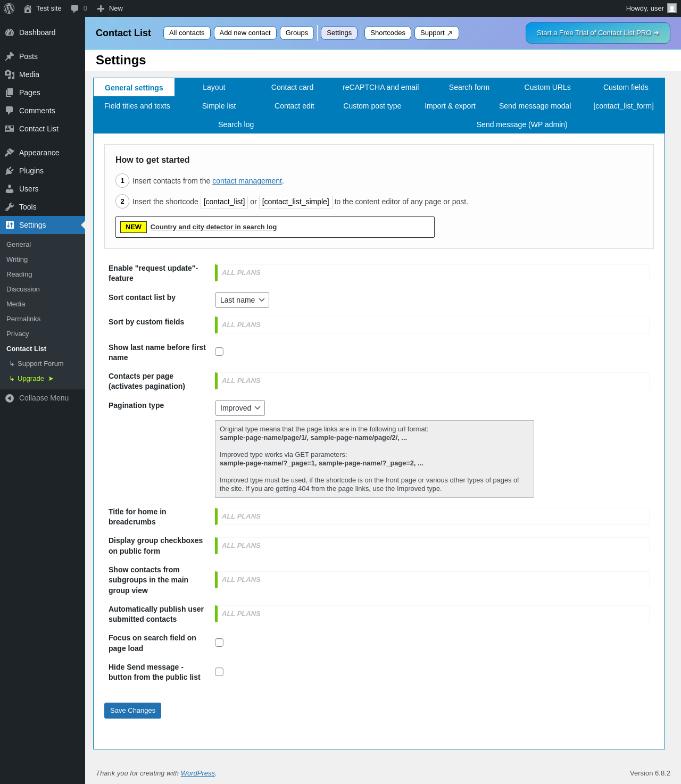The width and height of the screenshot is (681, 784).
Task: Open the [contact_list_form] tab
Action: (624, 106)
